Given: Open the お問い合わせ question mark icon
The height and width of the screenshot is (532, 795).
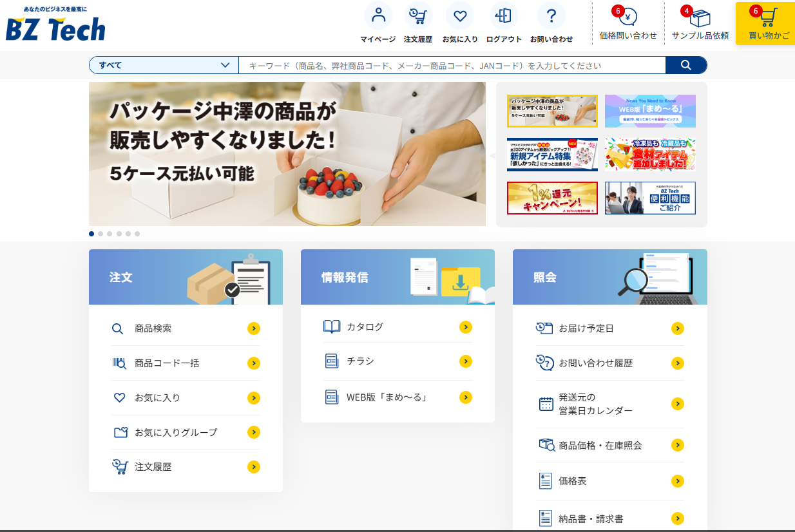Looking at the screenshot, I should point(551,16).
